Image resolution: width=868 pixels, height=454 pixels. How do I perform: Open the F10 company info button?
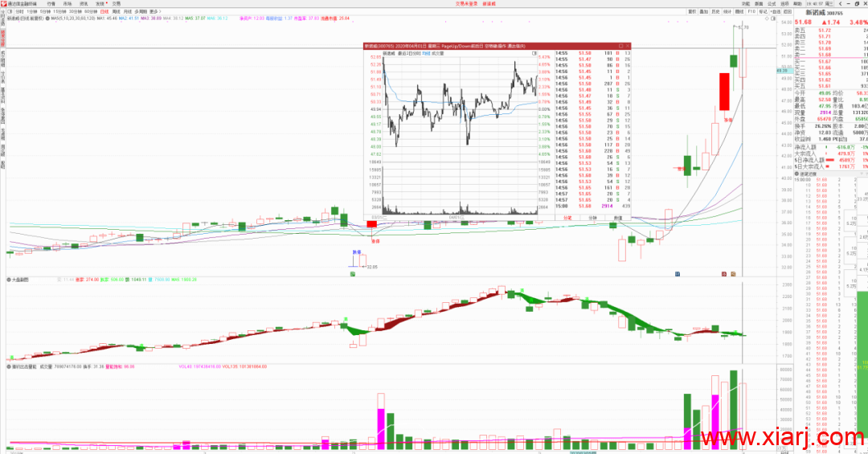point(751,11)
